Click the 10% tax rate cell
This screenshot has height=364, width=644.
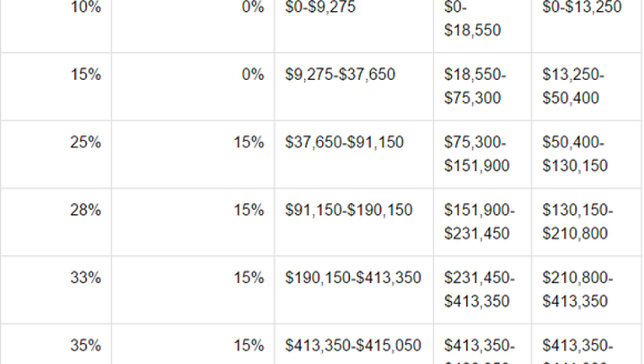[x=56, y=26]
